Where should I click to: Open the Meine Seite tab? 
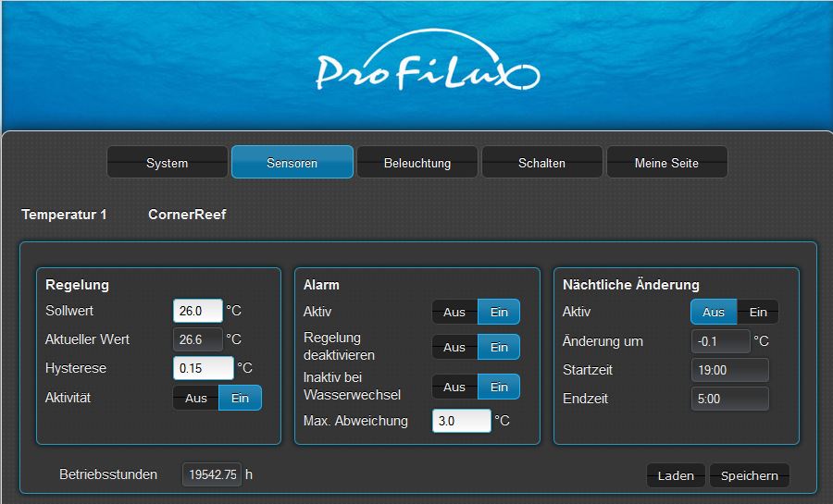click(666, 163)
